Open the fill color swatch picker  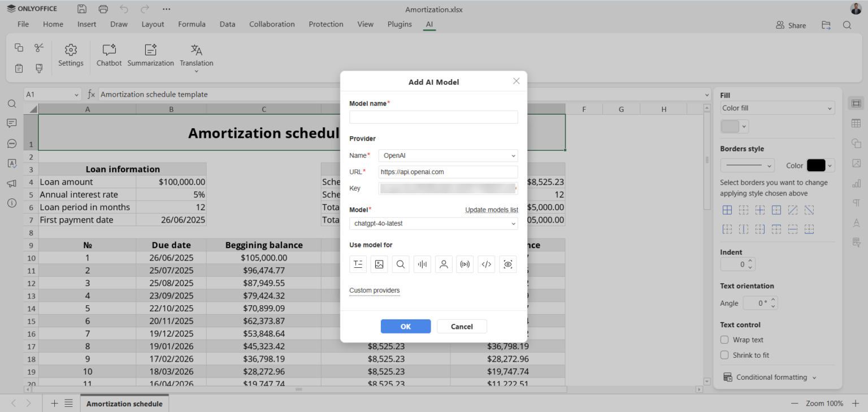pyautogui.click(x=735, y=127)
